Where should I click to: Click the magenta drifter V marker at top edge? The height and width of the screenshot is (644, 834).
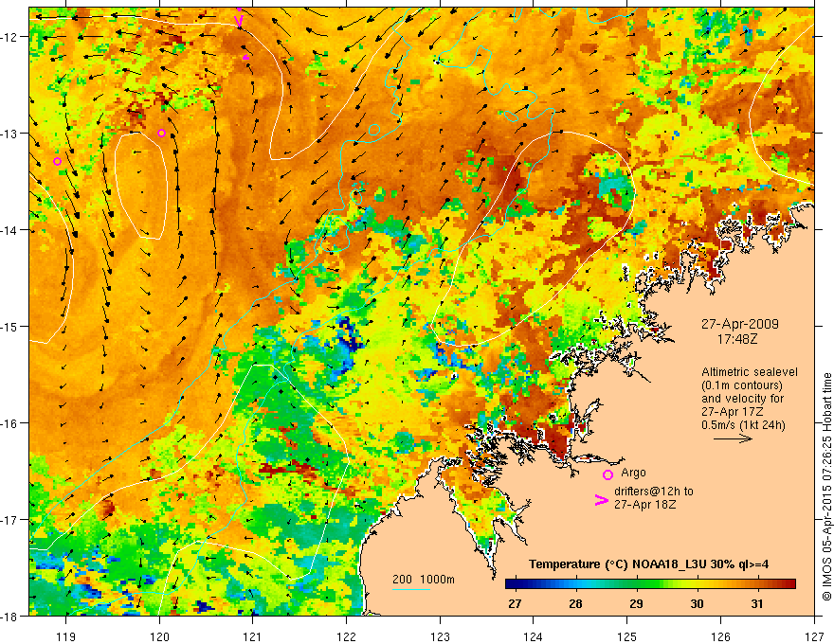[x=240, y=20]
